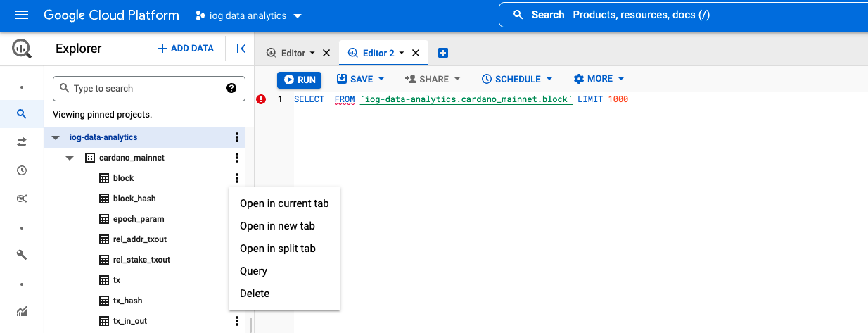This screenshot has height=333, width=868.
Task: Click ADD DATA in Explorer
Action: (186, 49)
